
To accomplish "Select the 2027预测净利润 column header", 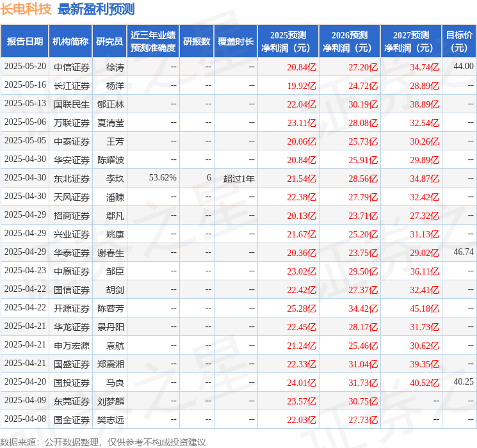I will point(411,42).
